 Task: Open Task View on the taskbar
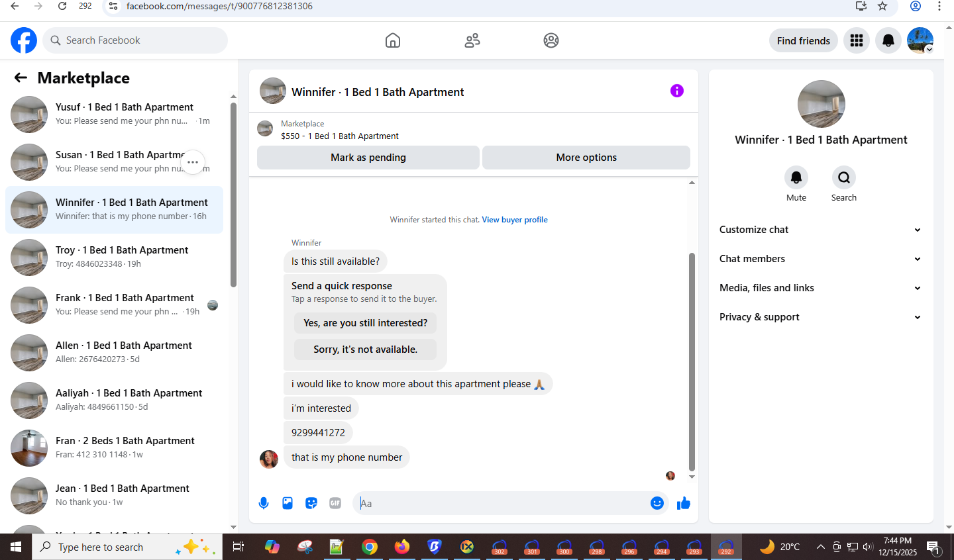238,547
